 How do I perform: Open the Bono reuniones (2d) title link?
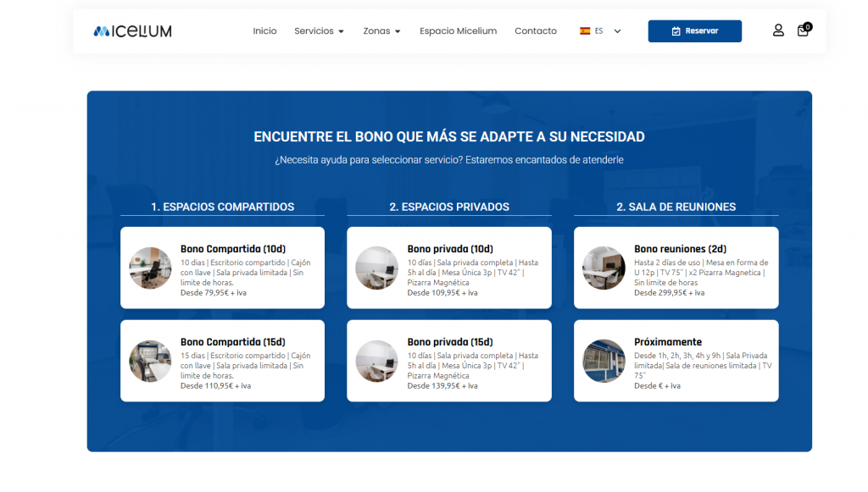[x=680, y=249]
